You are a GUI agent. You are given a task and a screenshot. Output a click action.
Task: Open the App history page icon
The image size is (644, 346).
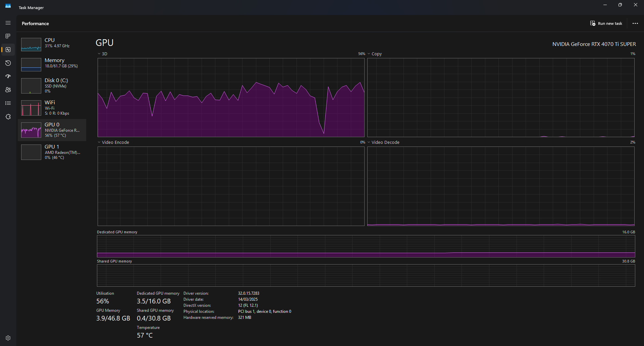[8, 63]
